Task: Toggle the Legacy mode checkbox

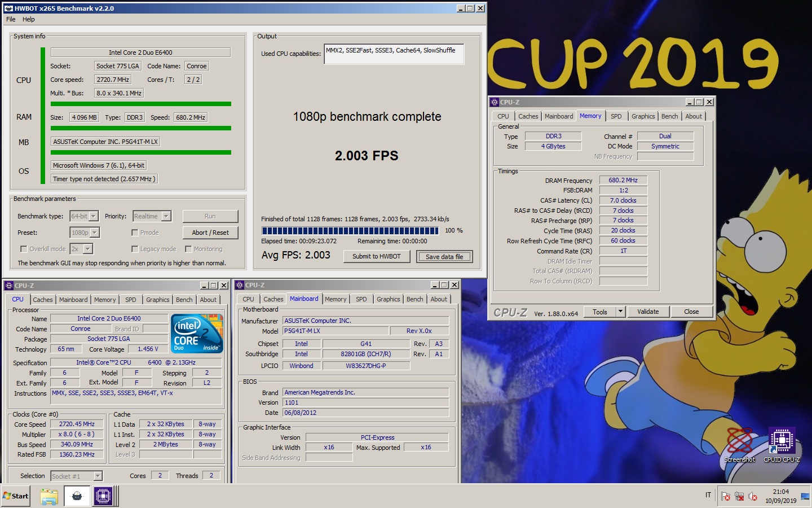Action: (135, 249)
